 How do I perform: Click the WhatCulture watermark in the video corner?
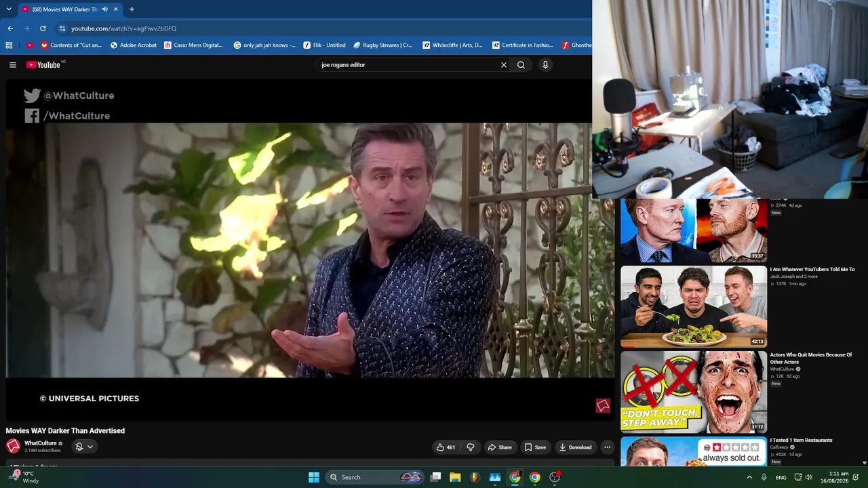point(603,405)
